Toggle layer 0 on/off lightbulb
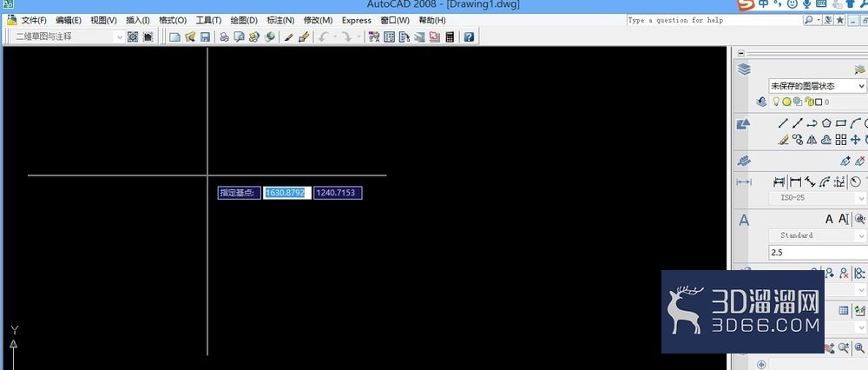Screen dimensions: 868x370 pyautogui.click(x=776, y=102)
